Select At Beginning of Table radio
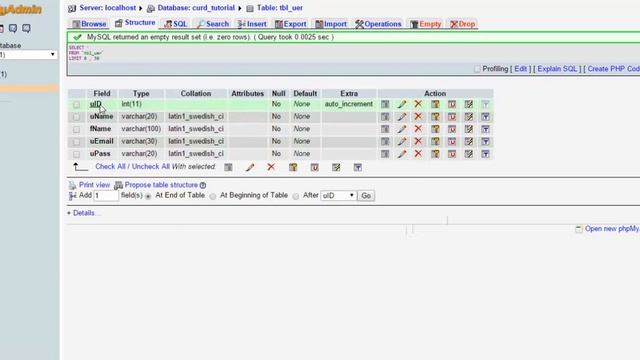 pyautogui.click(x=213, y=196)
